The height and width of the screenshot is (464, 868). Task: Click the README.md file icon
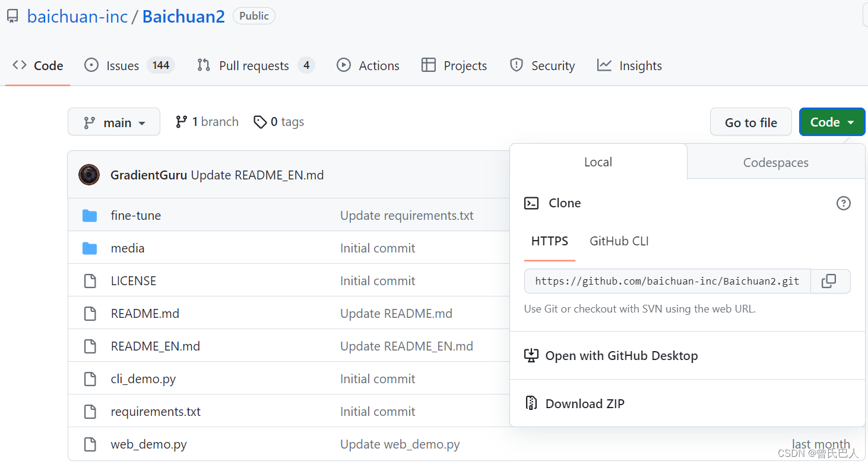coord(90,313)
